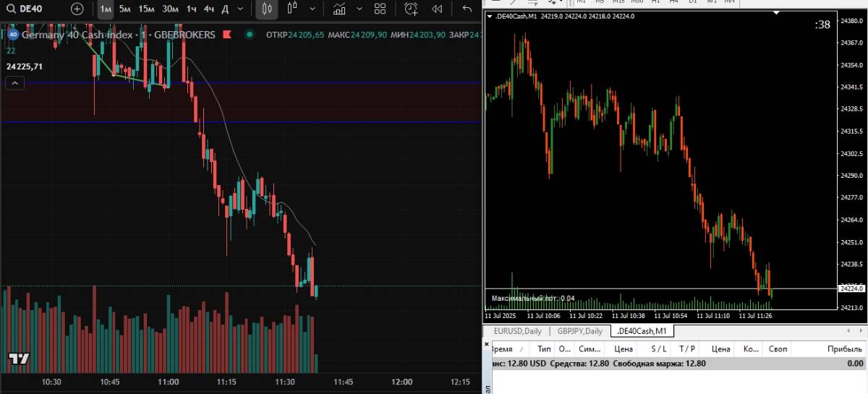The width and height of the screenshot is (868, 394).
Task: Click the TradingView logo
Action: pos(18,359)
